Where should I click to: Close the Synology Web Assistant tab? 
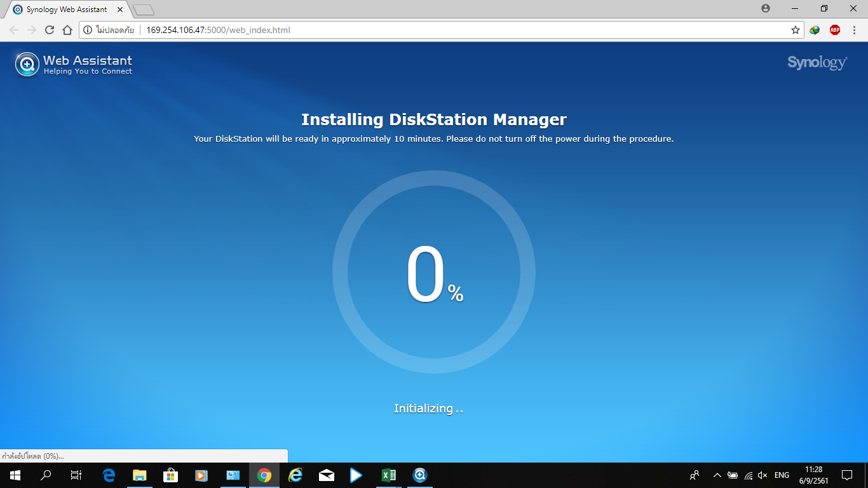[120, 10]
